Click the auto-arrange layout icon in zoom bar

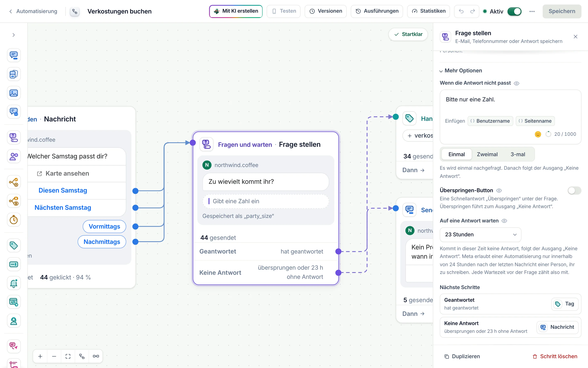tap(82, 356)
